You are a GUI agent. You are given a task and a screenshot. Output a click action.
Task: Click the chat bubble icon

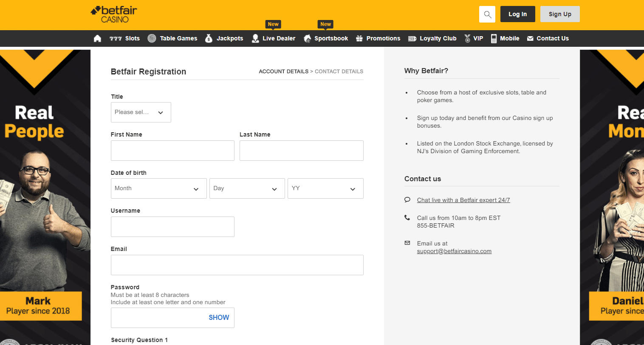point(407,200)
